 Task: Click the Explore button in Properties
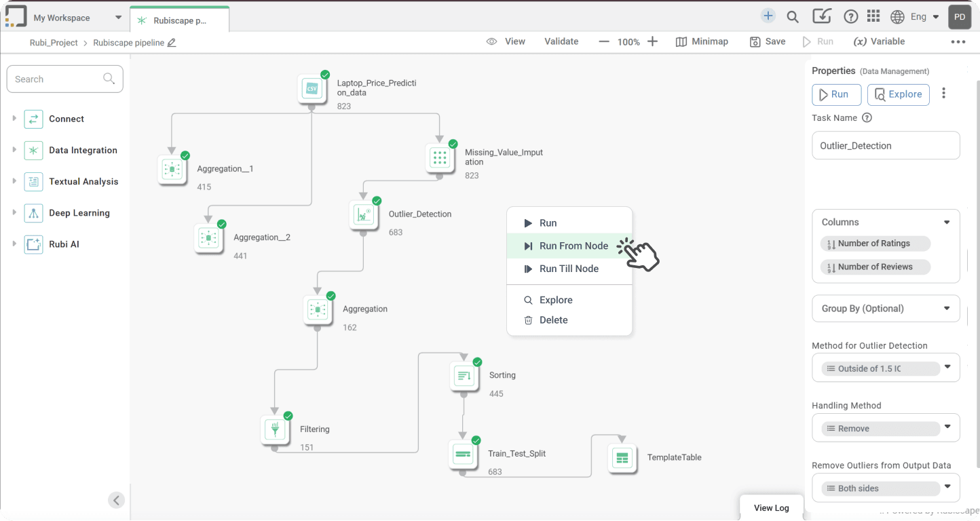(x=898, y=95)
